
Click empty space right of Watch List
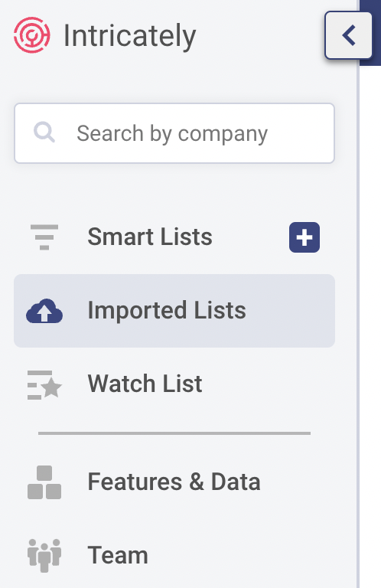point(268,384)
